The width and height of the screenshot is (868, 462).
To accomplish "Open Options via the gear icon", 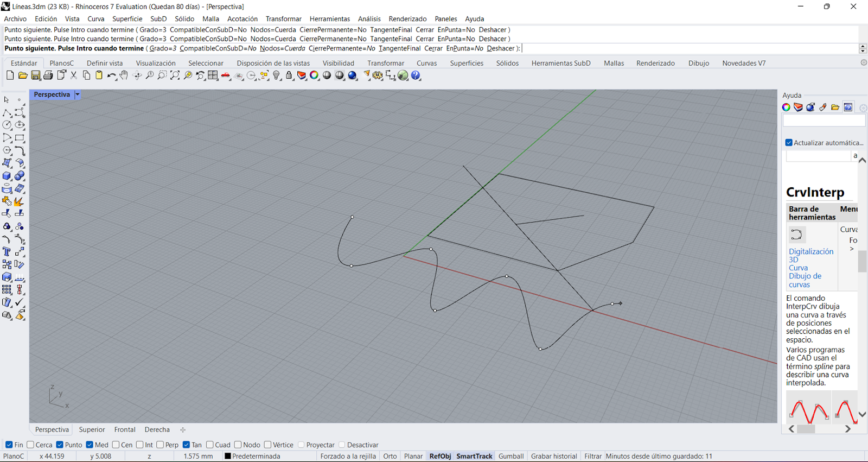I will pyautogui.click(x=378, y=75).
